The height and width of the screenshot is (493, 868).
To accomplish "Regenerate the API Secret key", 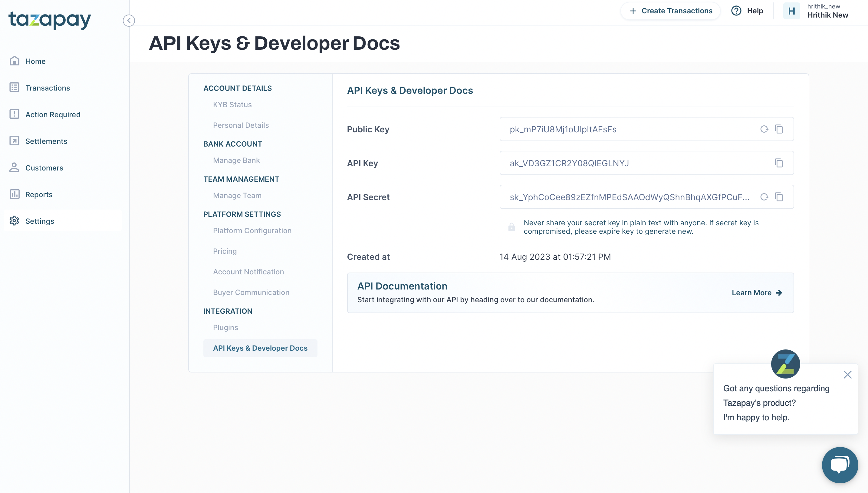I will tap(764, 197).
